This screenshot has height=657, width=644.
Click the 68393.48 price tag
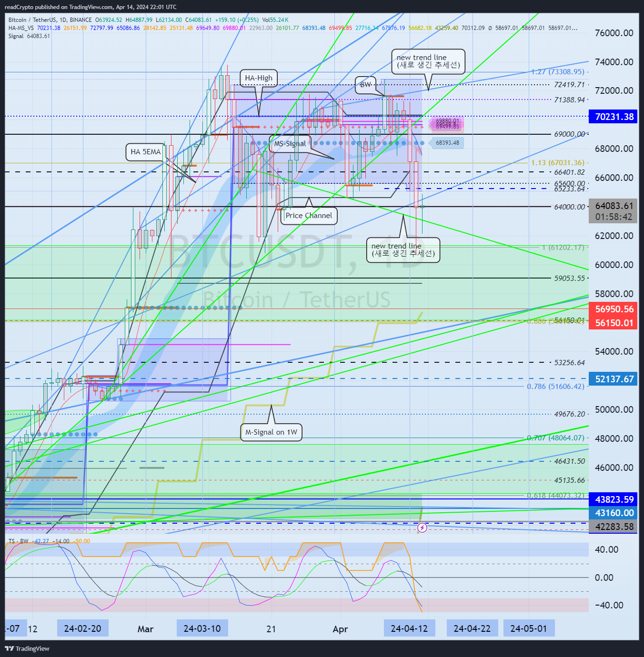pos(447,143)
